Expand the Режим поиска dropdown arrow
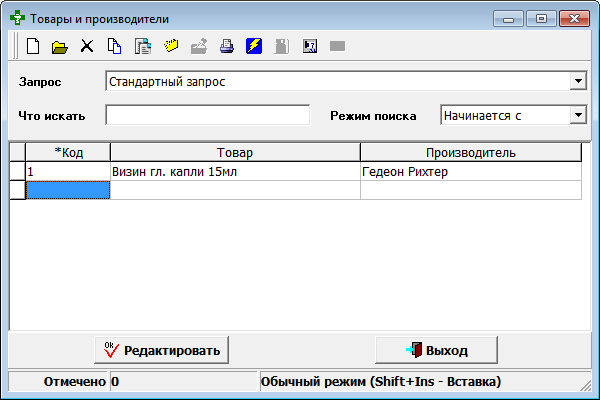This screenshot has width=600, height=400. pos(578,115)
